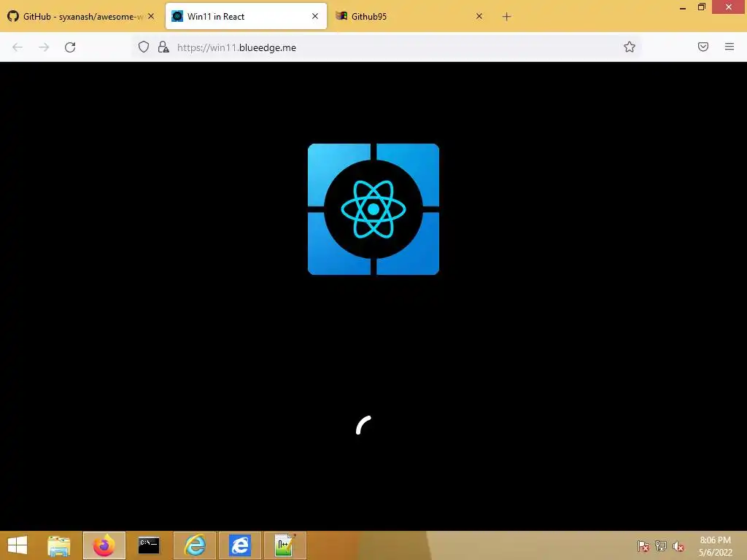Viewport: 747px width, 560px height.
Task: Show site security lock information
Action: (163, 47)
